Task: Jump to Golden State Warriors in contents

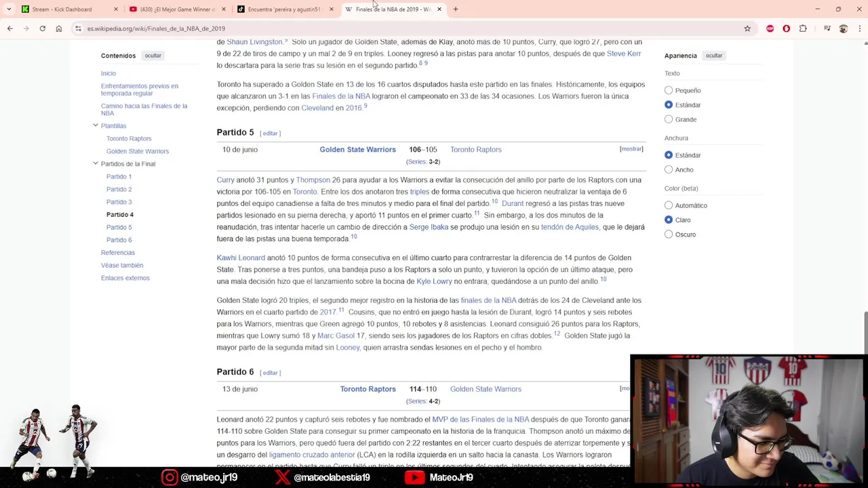Action: [138, 151]
